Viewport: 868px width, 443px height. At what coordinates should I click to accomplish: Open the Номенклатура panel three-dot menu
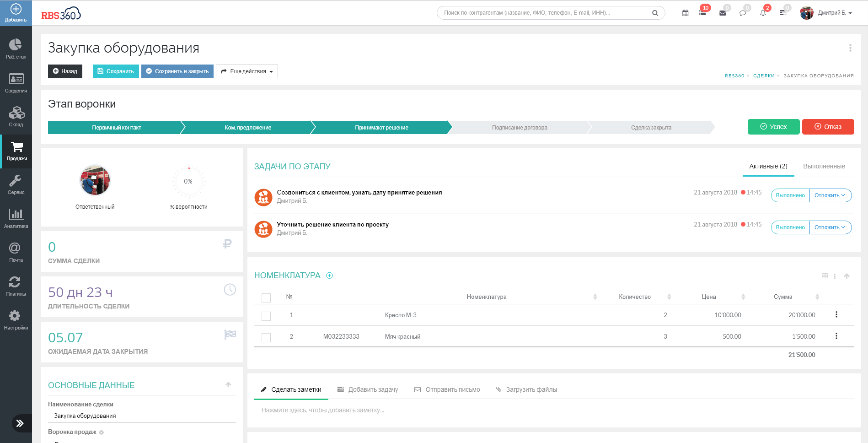click(x=835, y=276)
